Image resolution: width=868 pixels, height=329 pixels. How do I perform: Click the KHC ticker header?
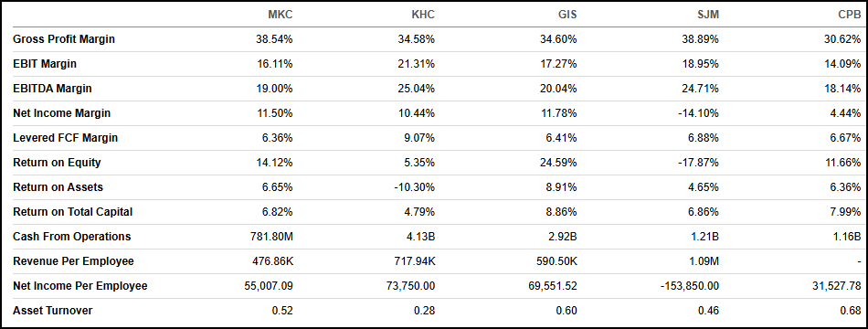coord(423,15)
